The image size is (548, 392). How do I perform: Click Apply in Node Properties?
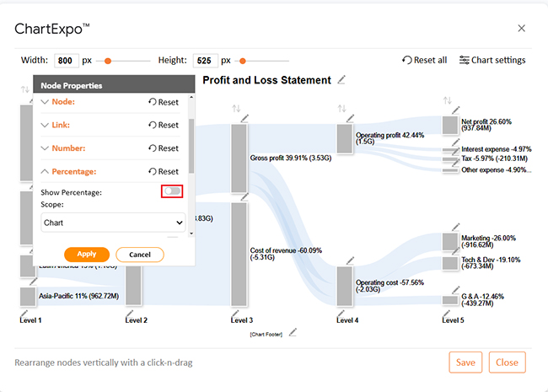tap(87, 255)
